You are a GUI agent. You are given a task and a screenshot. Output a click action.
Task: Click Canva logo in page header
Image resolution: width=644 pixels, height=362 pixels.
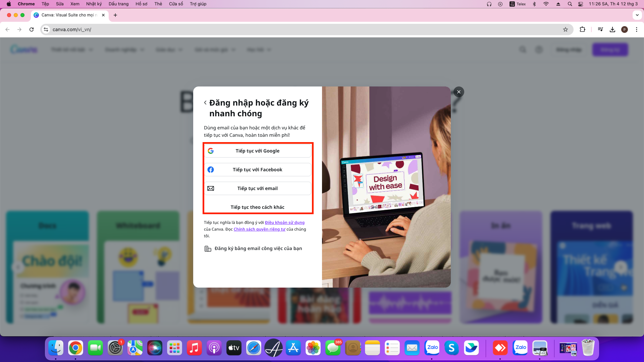coord(24,50)
